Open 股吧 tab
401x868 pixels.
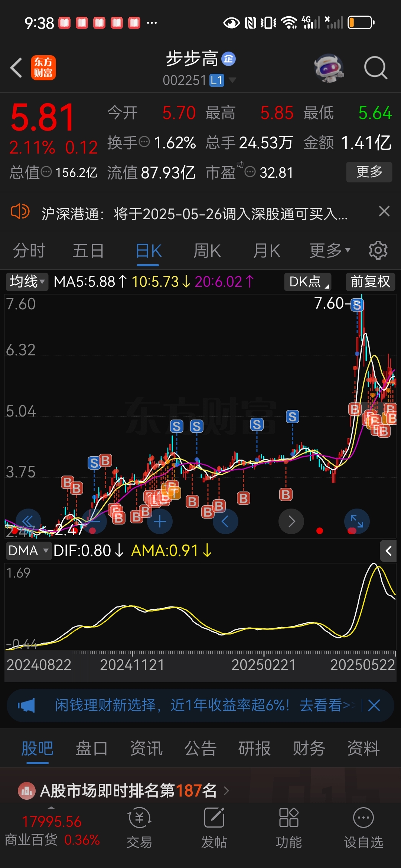(x=38, y=748)
